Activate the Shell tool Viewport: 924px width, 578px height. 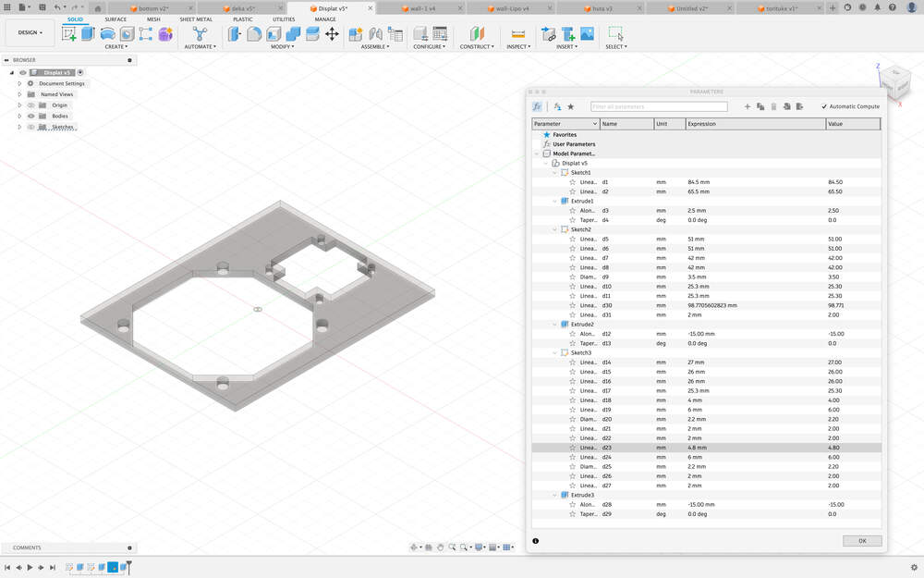coord(274,33)
